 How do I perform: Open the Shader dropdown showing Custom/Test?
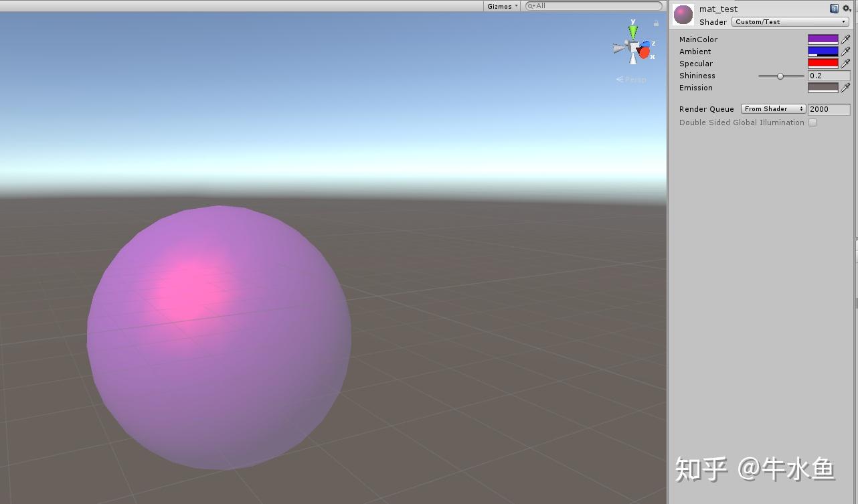pos(789,21)
